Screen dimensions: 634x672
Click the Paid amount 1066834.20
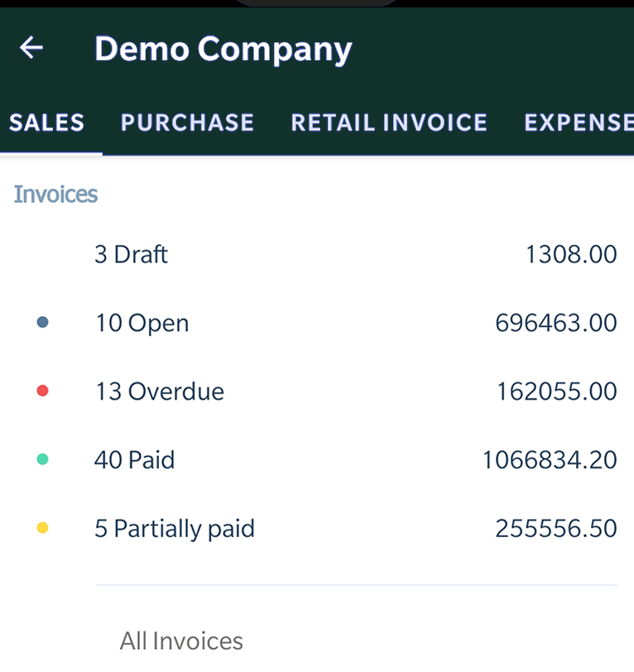tap(550, 459)
